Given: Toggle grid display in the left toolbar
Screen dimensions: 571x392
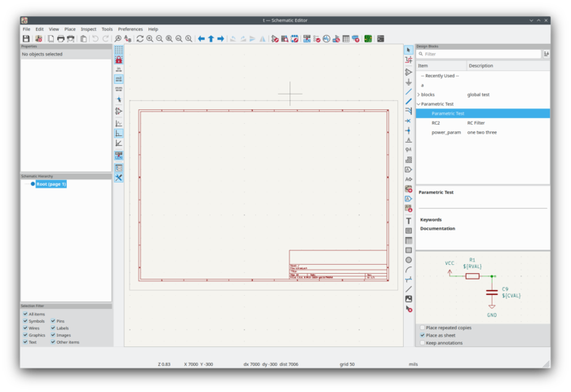Looking at the screenshot, I should [x=118, y=50].
